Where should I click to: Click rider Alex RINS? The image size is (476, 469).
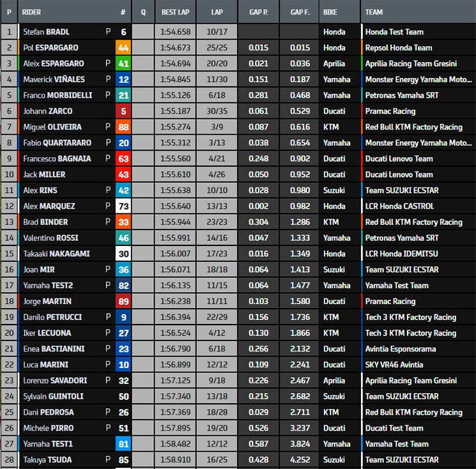(40, 190)
